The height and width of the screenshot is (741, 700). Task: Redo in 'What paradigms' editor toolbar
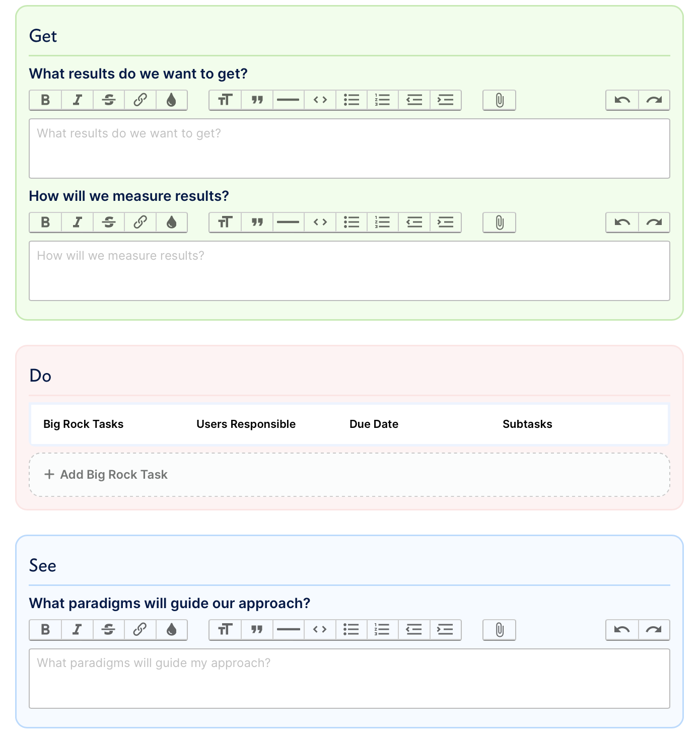point(654,630)
